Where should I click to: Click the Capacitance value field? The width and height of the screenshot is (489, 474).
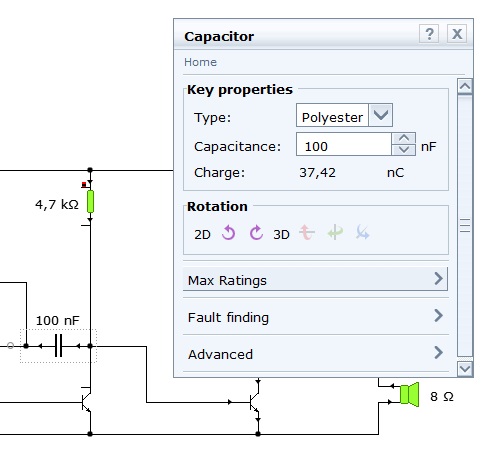[344, 144]
